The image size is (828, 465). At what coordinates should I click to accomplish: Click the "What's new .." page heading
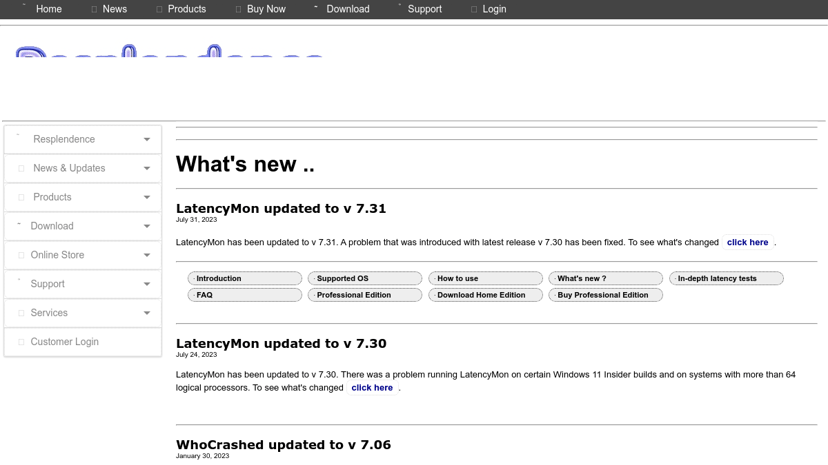coord(245,164)
